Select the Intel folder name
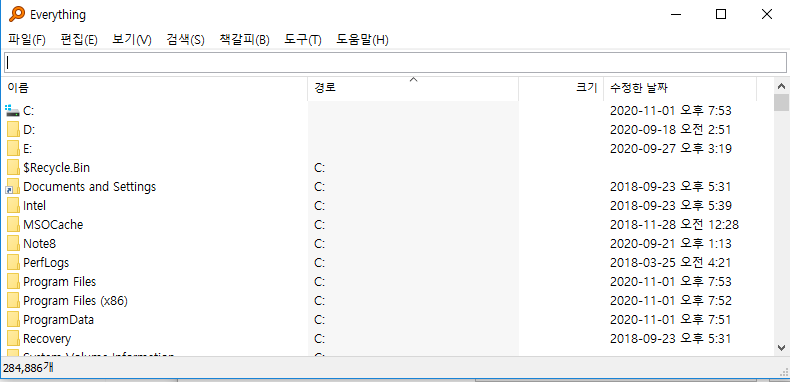 34,206
